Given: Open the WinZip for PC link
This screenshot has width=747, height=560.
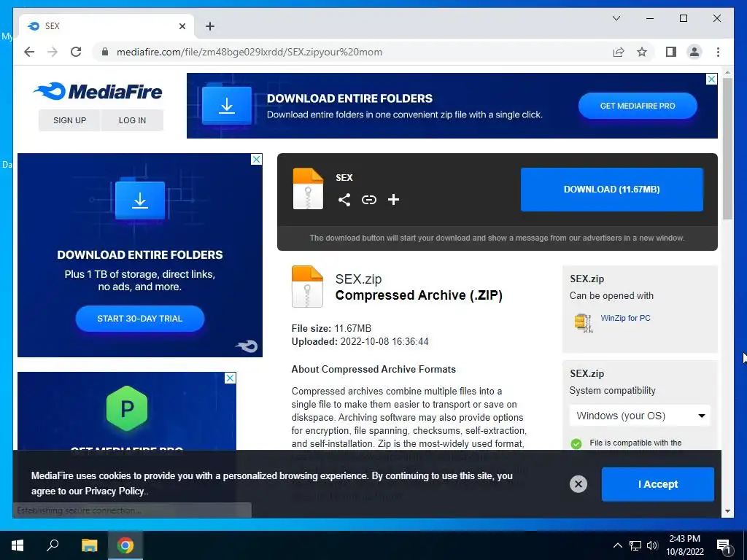Looking at the screenshot, I should point(625,318).
